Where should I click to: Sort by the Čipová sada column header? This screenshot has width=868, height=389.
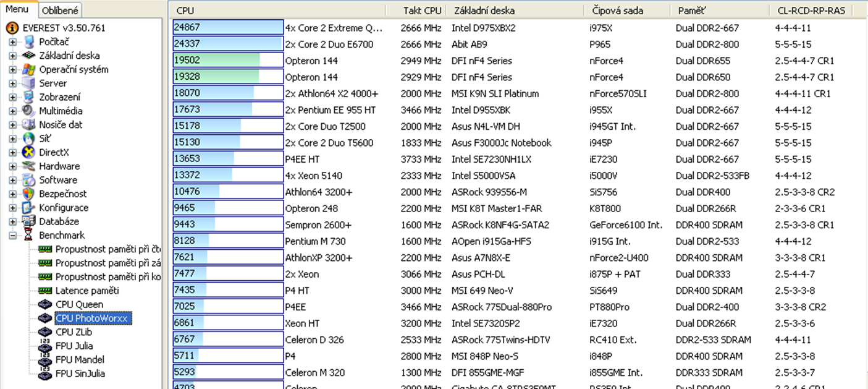627,11
